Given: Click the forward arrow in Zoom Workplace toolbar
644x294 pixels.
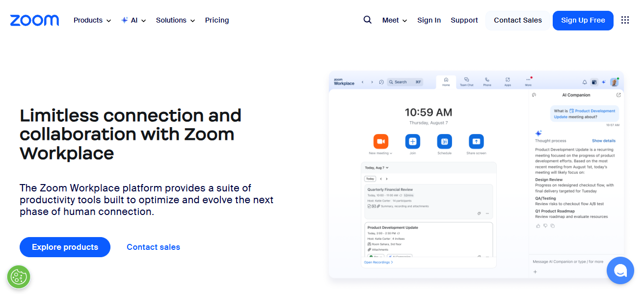Looking at the screenshot, I should (x=372, y=82).
